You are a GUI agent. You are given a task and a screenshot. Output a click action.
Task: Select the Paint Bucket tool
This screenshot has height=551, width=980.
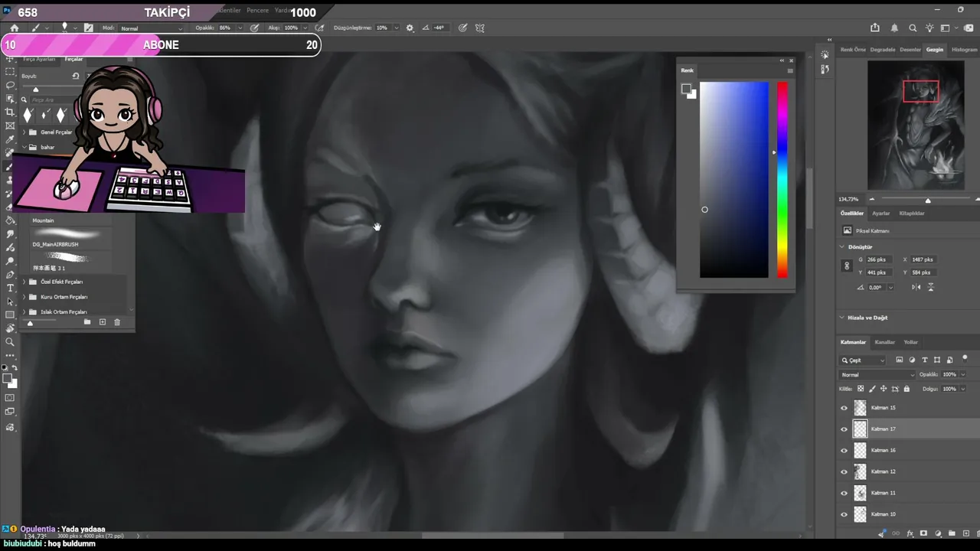(x=10, y=220)
